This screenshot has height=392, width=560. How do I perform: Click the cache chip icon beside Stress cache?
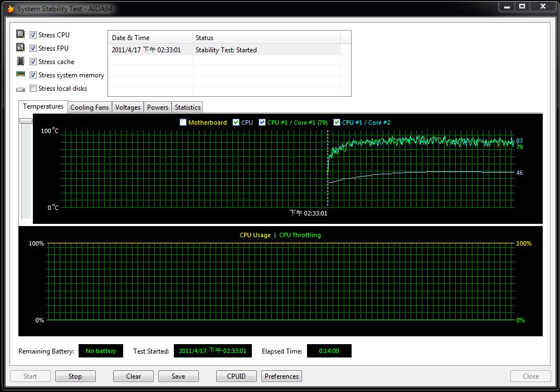[x=21, y=61]
